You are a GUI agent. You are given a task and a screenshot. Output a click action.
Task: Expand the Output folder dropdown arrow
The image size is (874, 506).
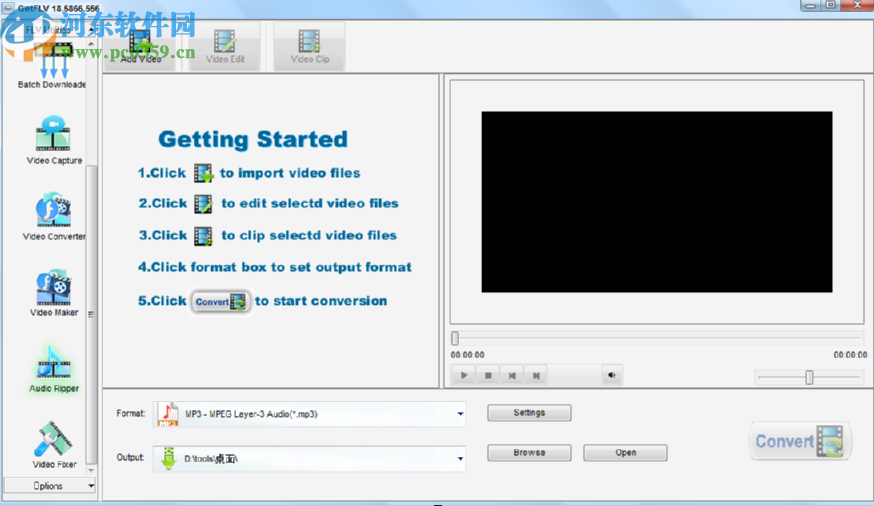click(x=460, y=459)
